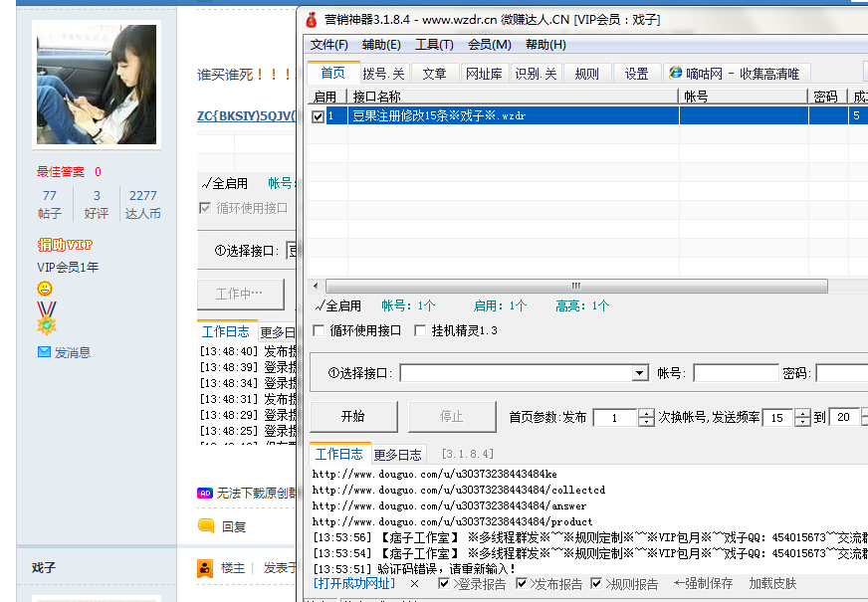
Task: Click the 开始 button
Action: (354, 416)
